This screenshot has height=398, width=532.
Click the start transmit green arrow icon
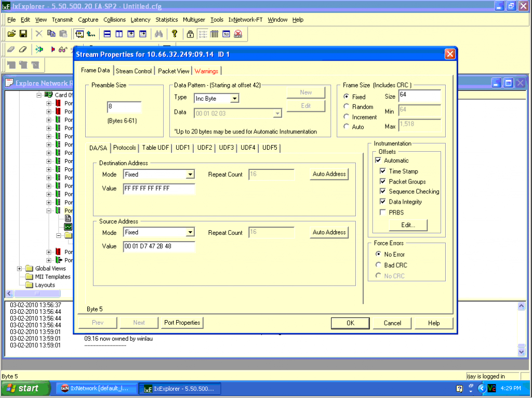39,49
